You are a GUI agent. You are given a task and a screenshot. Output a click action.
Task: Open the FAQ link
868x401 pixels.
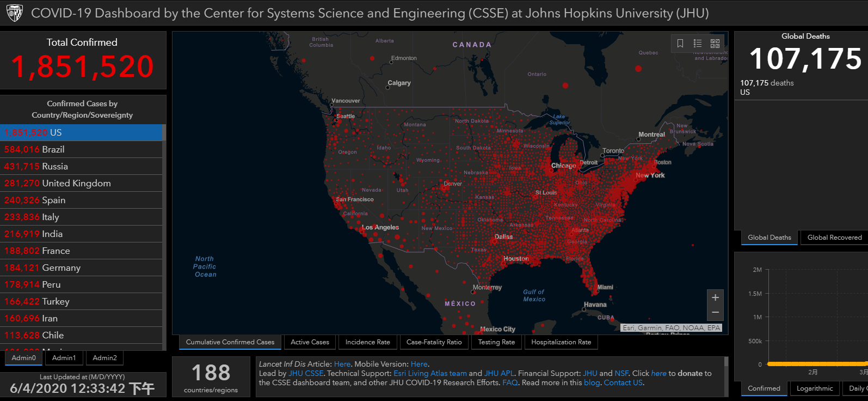(510, 382)
